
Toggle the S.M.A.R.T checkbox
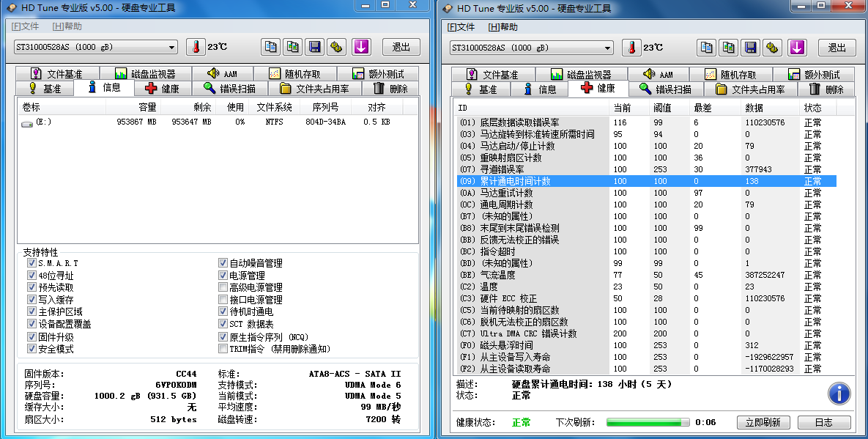31,263
